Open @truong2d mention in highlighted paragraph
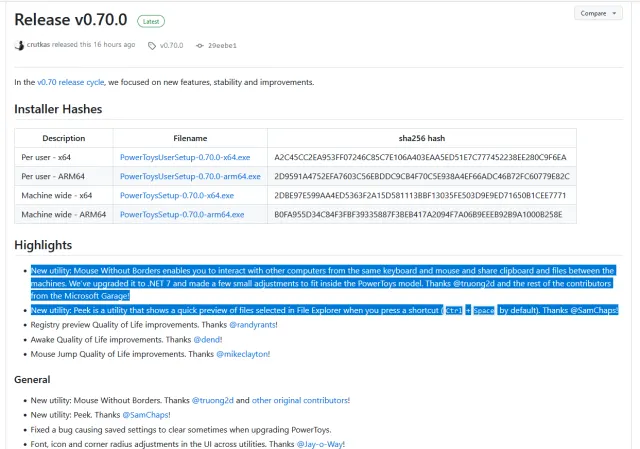The width and height of the screenshot is (640, 449). point(474,283)
